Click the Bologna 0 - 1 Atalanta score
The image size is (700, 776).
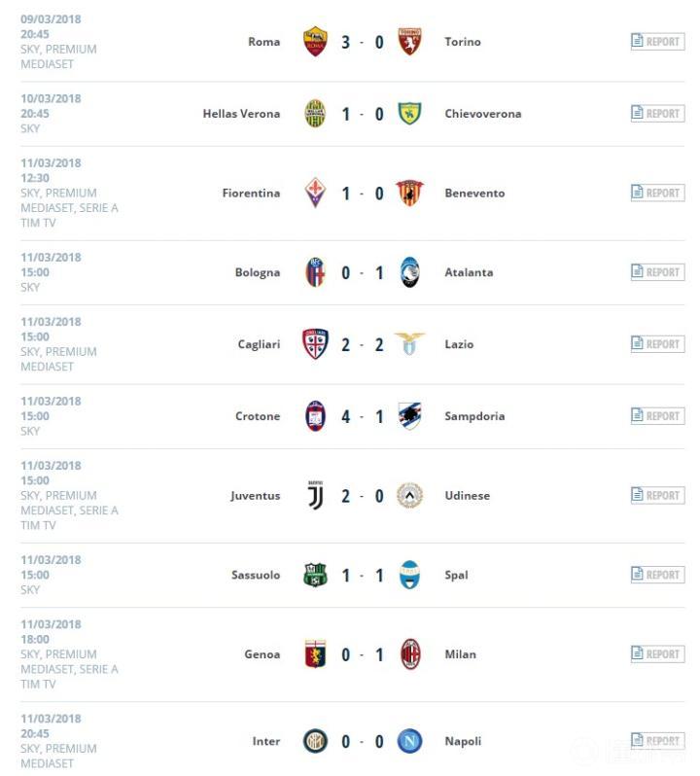(363, 272)
